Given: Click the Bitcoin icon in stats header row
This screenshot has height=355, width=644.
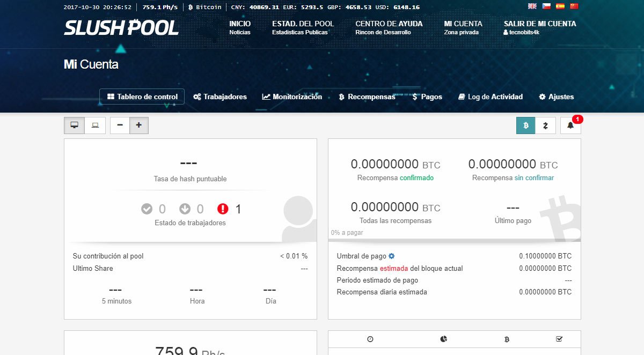Looking at the screenshot, I should pyautogui.click(x=506, y=338).
